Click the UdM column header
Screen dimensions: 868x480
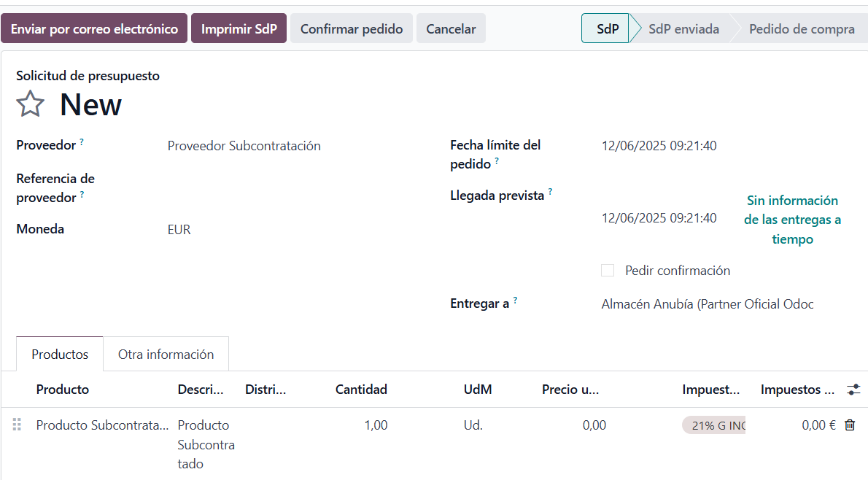coord(478,390)
